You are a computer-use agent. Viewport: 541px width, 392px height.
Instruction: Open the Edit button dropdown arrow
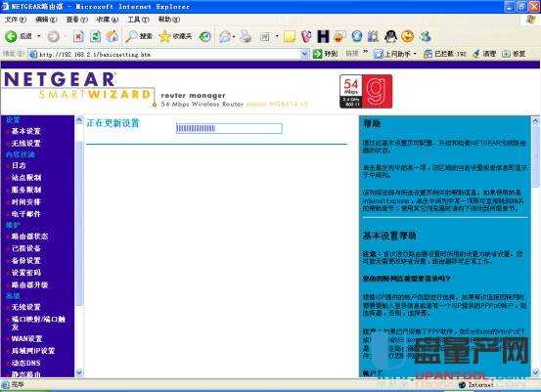277,36
